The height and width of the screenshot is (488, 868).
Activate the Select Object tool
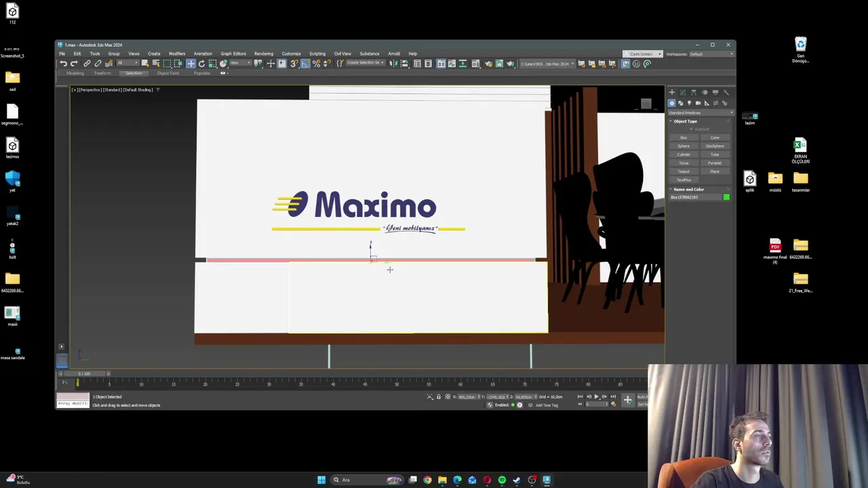pos(145,64)
